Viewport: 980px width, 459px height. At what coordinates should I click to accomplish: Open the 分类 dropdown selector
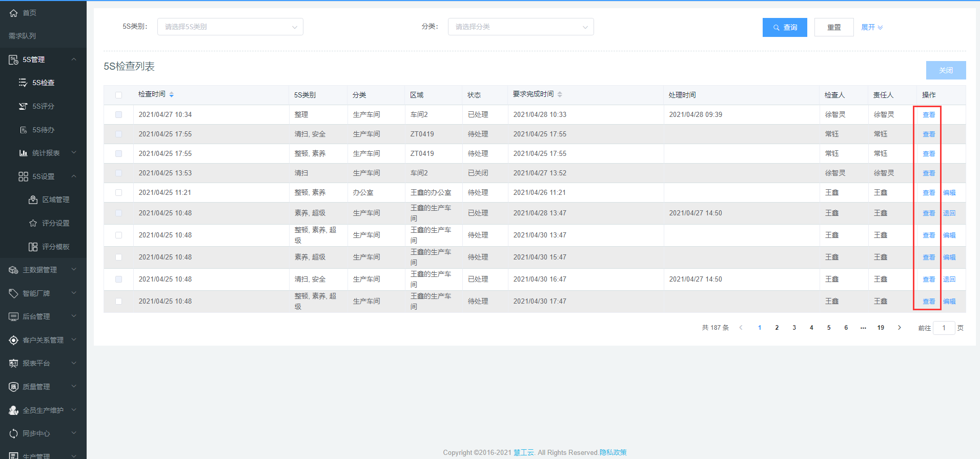(x=521, y=27)
